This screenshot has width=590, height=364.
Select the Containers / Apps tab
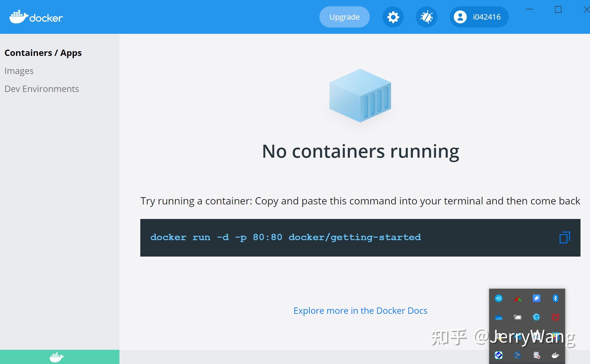pyautogui.click(x=43, y=53)
